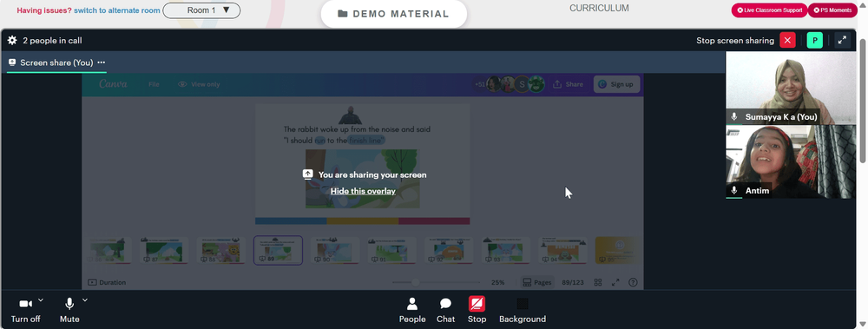The image size is (868, 329).
Task: Select page 90 thumbnail
Action: (x=335, y=250)
